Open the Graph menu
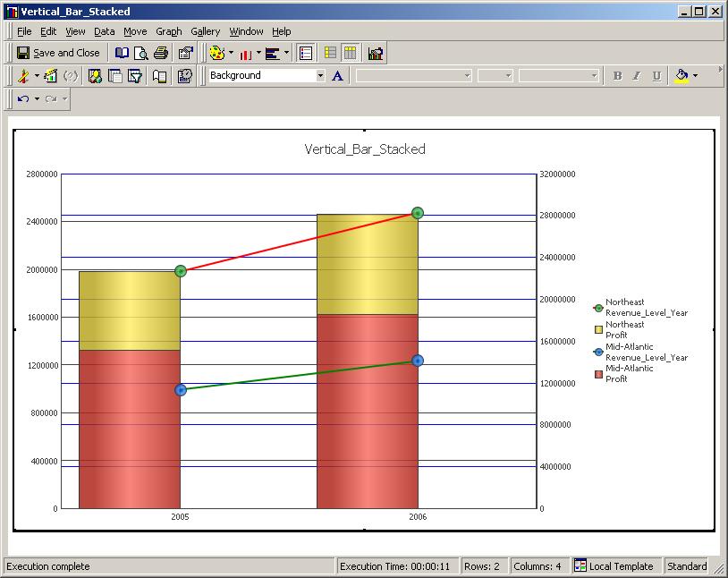 click(x=168, y=31)
